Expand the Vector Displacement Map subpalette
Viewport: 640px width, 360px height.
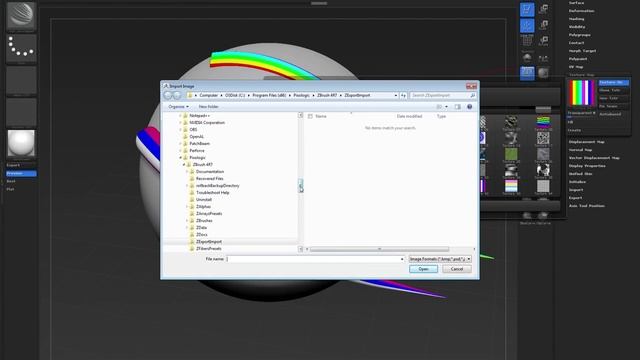click(594, 158)
